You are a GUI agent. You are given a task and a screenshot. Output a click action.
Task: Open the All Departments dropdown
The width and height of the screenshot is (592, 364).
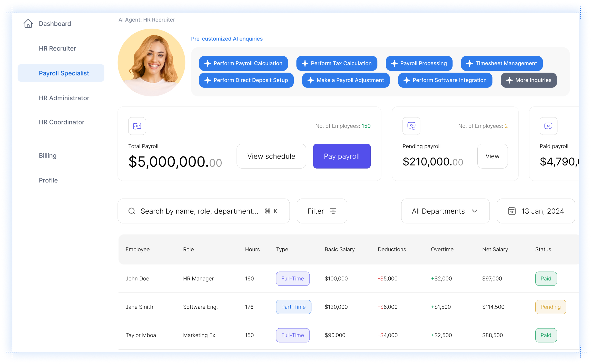438,211
